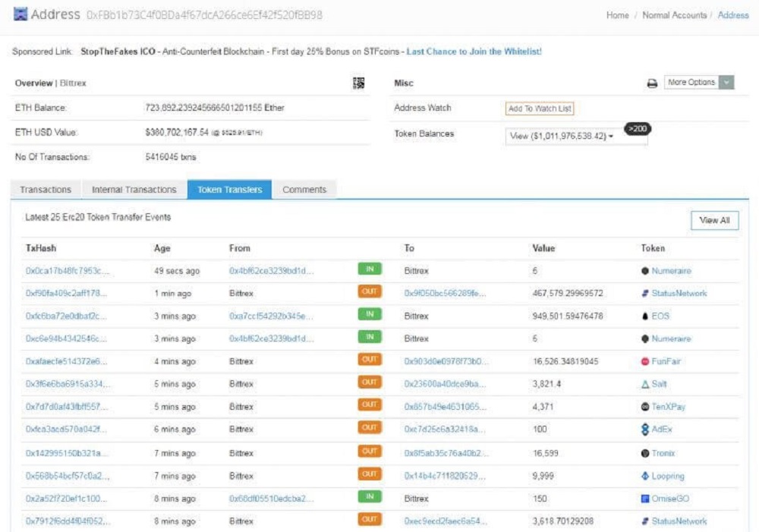Open the TenXPay token link
Image resolution: width=759 pixels, height=532 pixels.
pyautogui.click(x=669, y=407)
